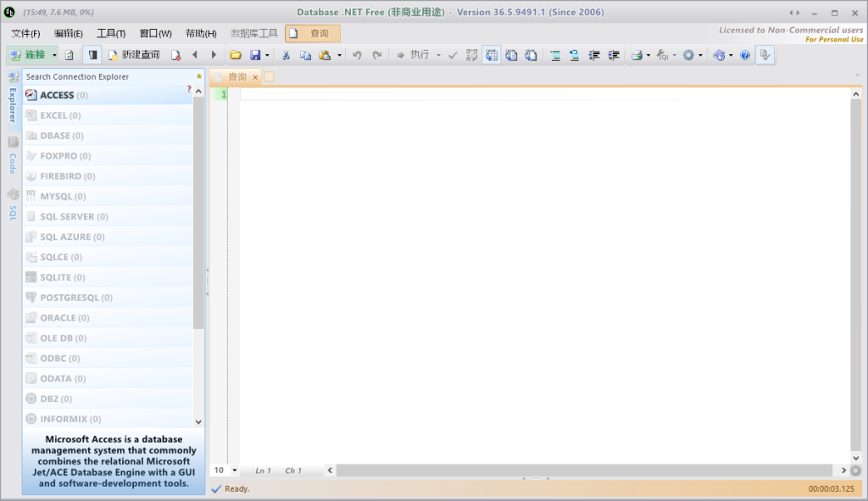Image resolution: width=868 pixels, height=501 pixels.
Task: Switch to the Code side tab
Action: (13, 155)
